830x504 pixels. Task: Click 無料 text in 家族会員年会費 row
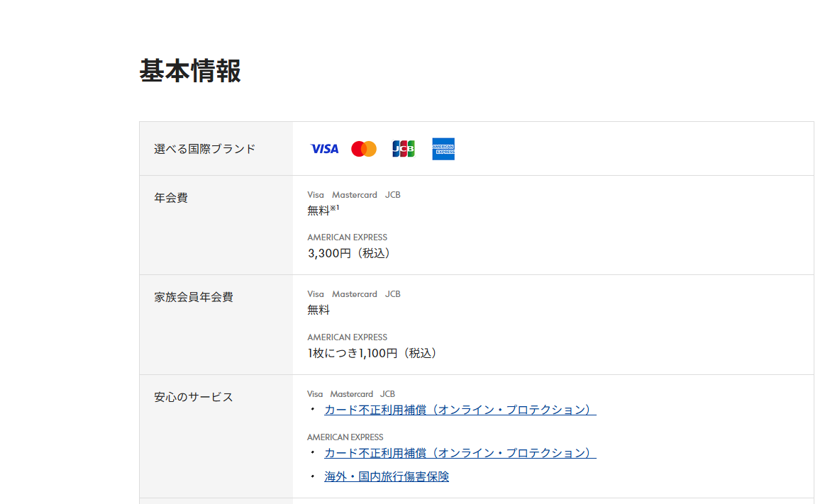[319, 310]
